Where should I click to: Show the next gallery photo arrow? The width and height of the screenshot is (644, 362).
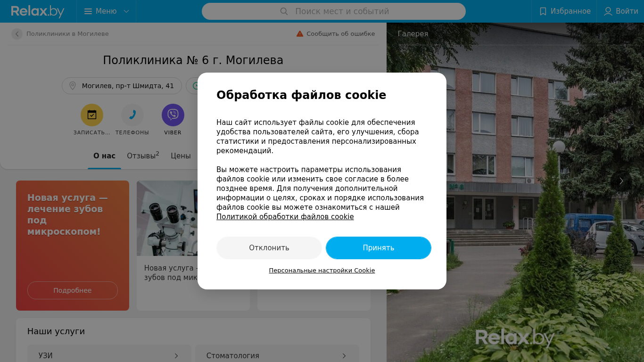coord(621,181)
